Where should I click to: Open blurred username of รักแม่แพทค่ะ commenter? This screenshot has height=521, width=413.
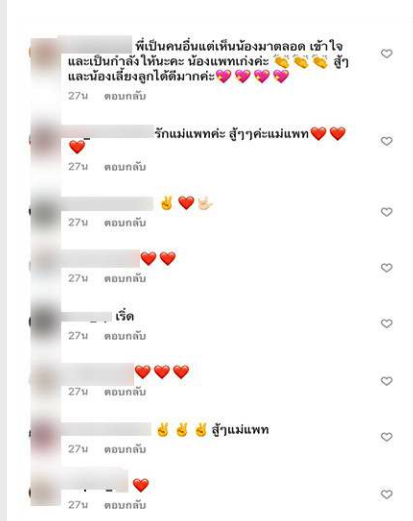pyautogui.click(x=108, y=132)
